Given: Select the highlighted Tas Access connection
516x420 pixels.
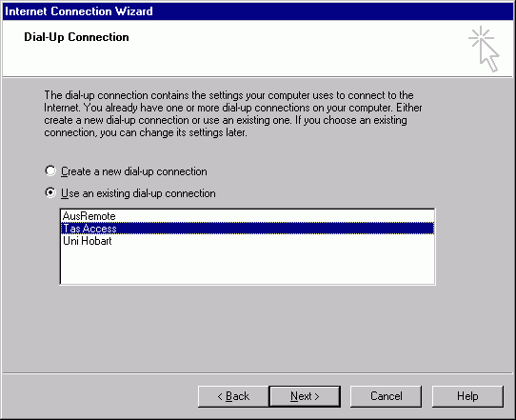Looking at the screenshot, I should tap(248, 229).
